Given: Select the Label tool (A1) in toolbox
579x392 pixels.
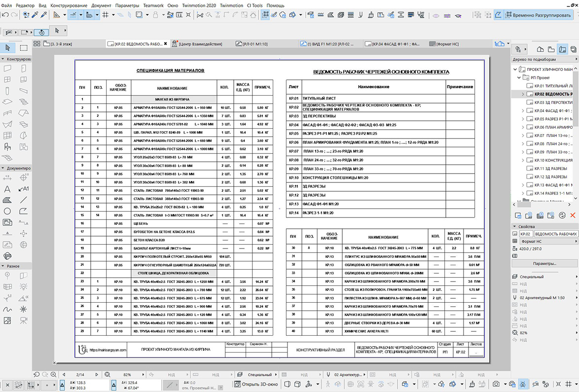Looking at the screenshot, I should point(23,189).
